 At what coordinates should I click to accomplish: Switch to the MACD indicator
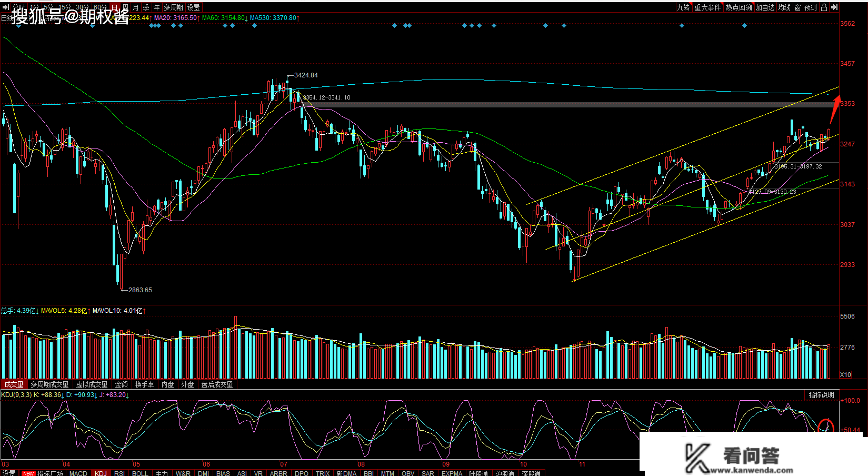78,473
